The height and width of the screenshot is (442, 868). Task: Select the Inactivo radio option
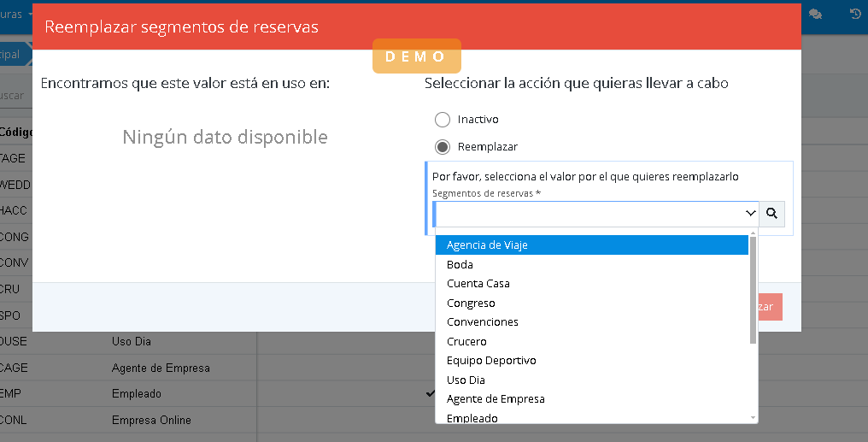(x=443, y=120)
